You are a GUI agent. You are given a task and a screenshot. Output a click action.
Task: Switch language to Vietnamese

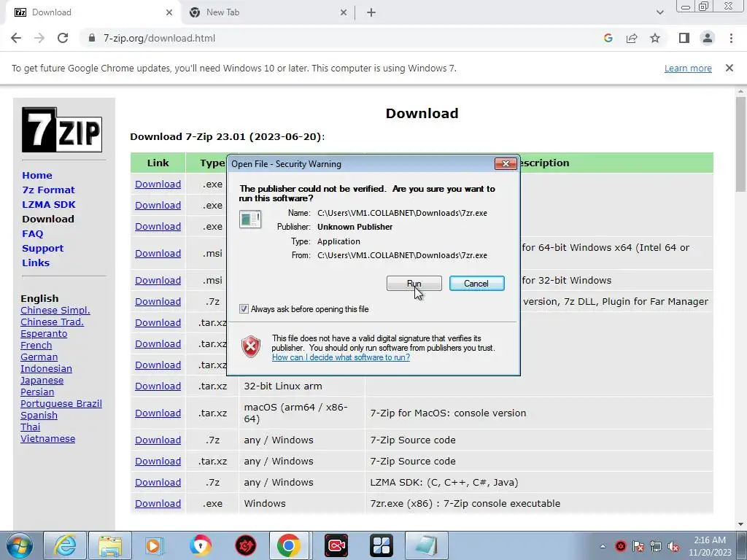[47, 438]
